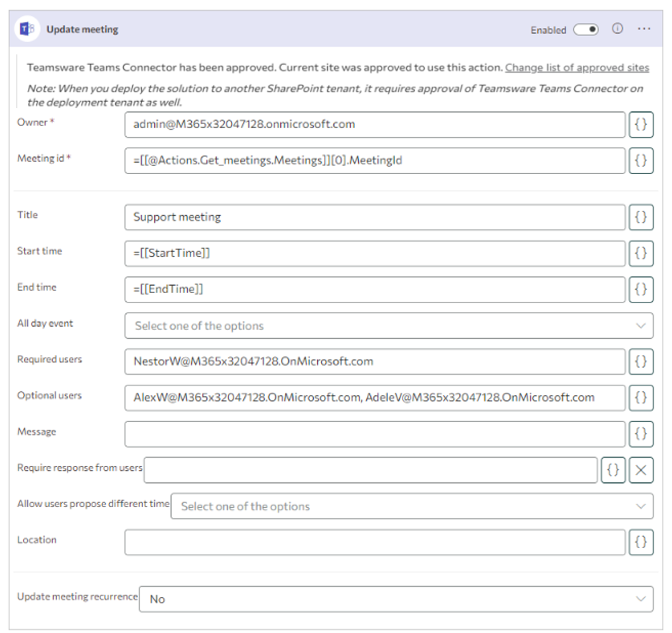Open the info icon in the header
Viewport: 672px width, 633px height.
[617, 28]
